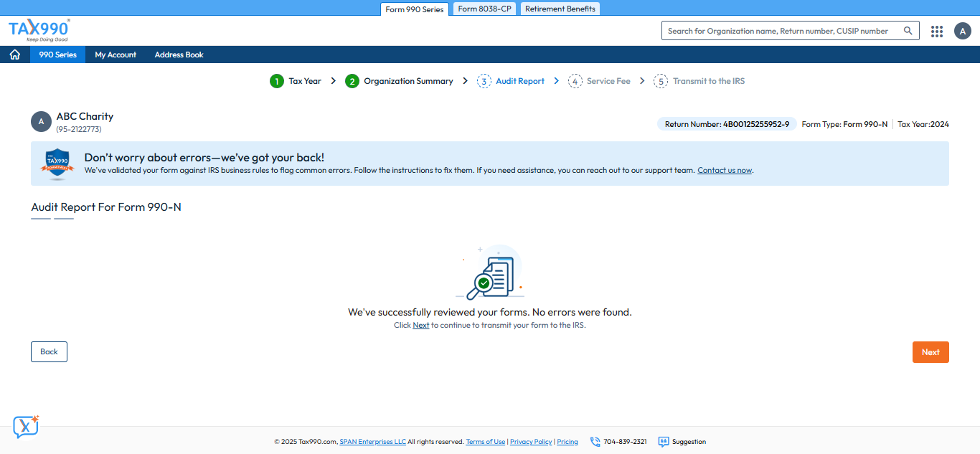Image resolution: width=980 pixels, height=454 pixels.
Task: Click the ABC Charity organization name
Action: pyautogui.click(x=85, y=116)
